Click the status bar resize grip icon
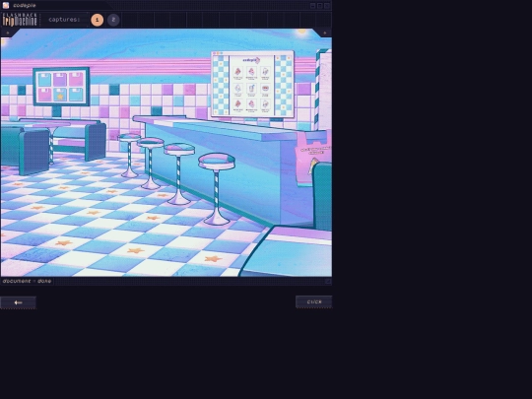 (x=328, y=281)
